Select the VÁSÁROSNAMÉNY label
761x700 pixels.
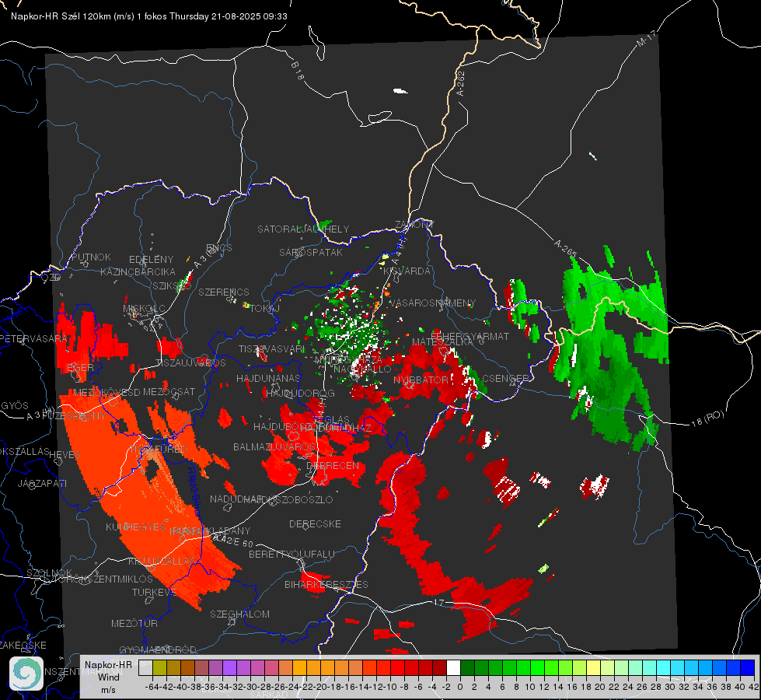(432, 303)
